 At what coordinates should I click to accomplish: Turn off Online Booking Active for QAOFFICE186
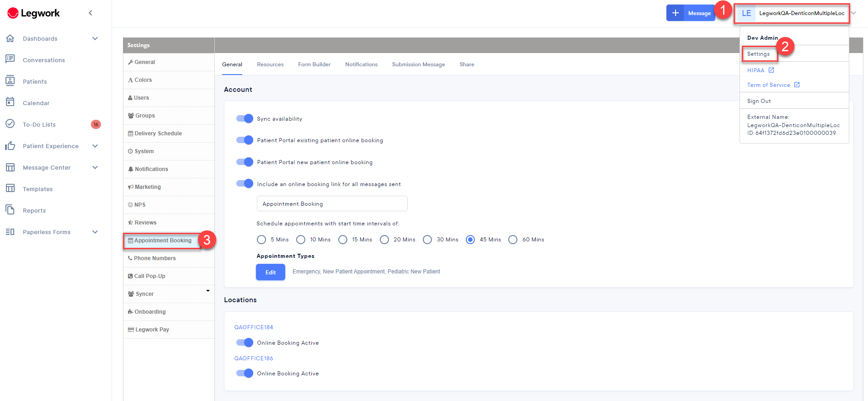point(245,373)
